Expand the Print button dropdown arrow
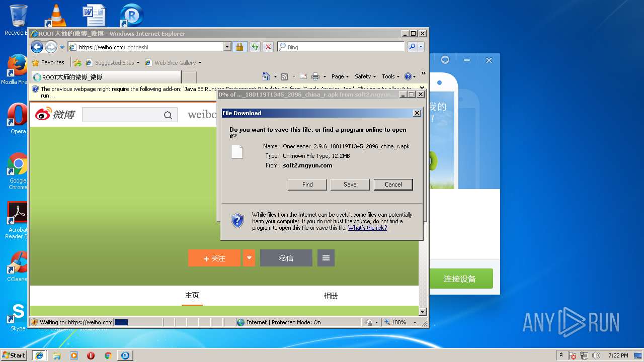This screenshot has width=644, height=362. coord(325,77)
